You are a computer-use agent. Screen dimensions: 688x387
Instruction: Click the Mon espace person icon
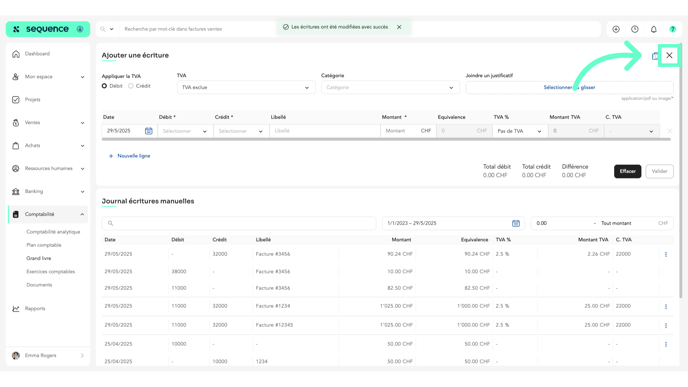(x=16, y=77)
